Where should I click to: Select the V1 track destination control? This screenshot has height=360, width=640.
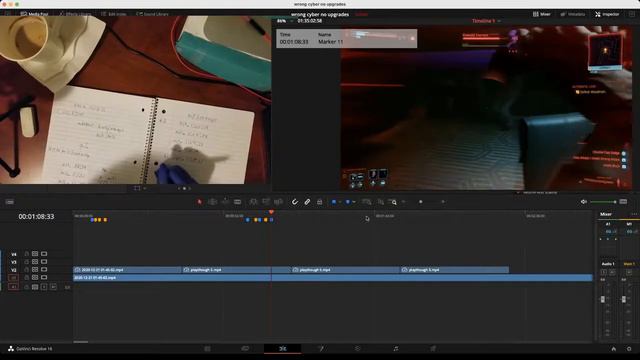point(13,278)
